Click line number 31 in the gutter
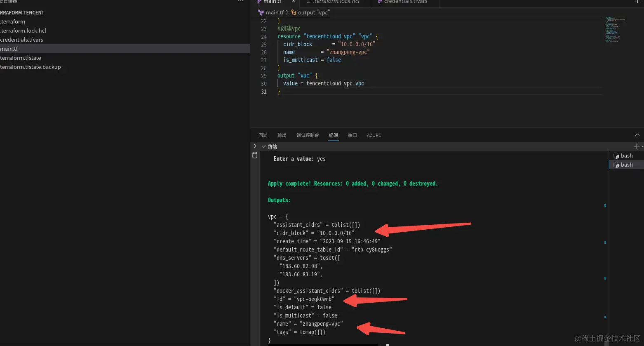Viewport: 644px width, 346px height. (x=264, y=92)
